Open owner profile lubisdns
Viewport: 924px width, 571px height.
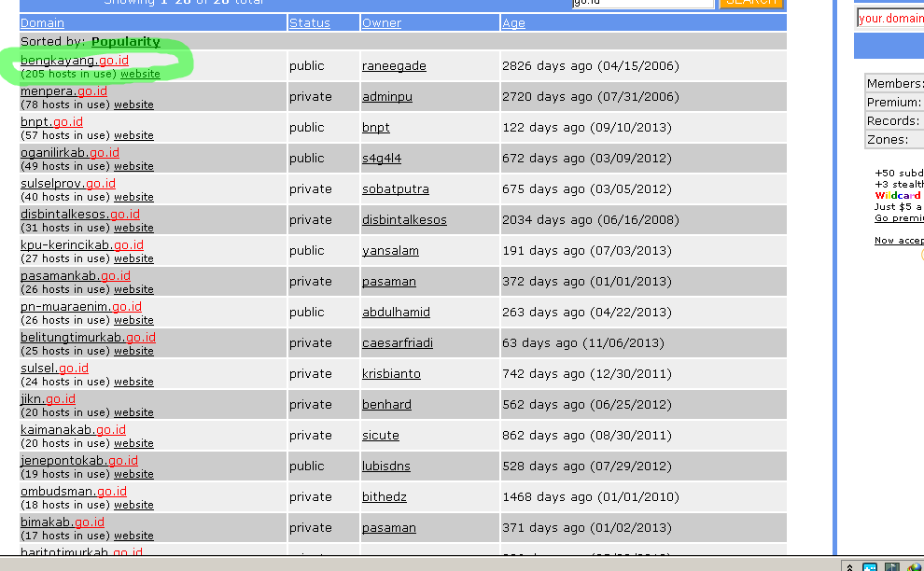386,467
